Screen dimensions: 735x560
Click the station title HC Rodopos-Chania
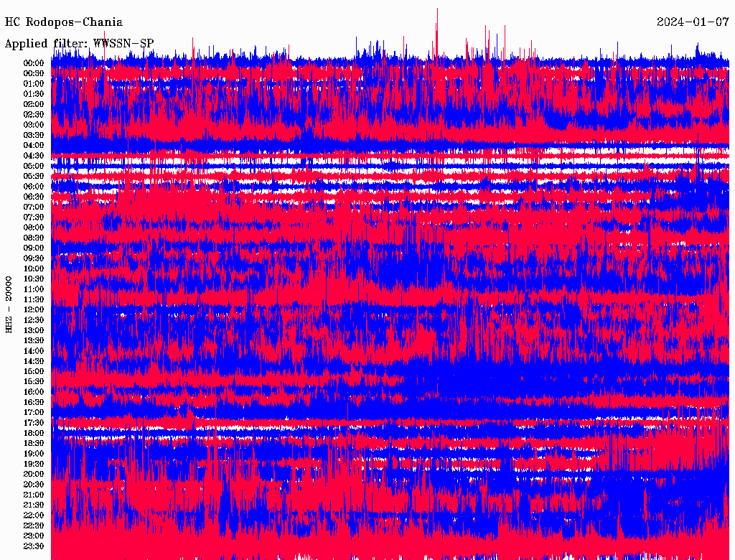(64, 22)
